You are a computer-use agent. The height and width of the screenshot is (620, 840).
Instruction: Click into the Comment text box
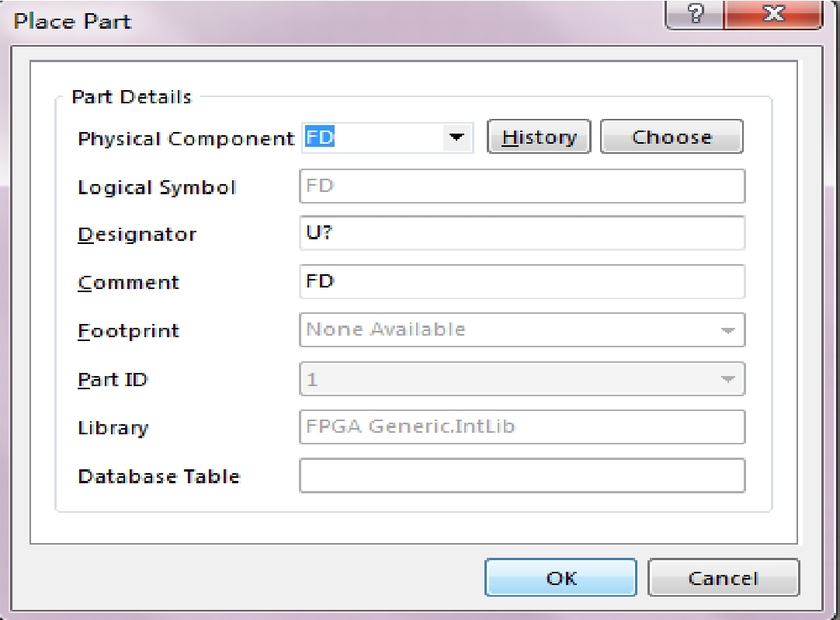(522, 281)
